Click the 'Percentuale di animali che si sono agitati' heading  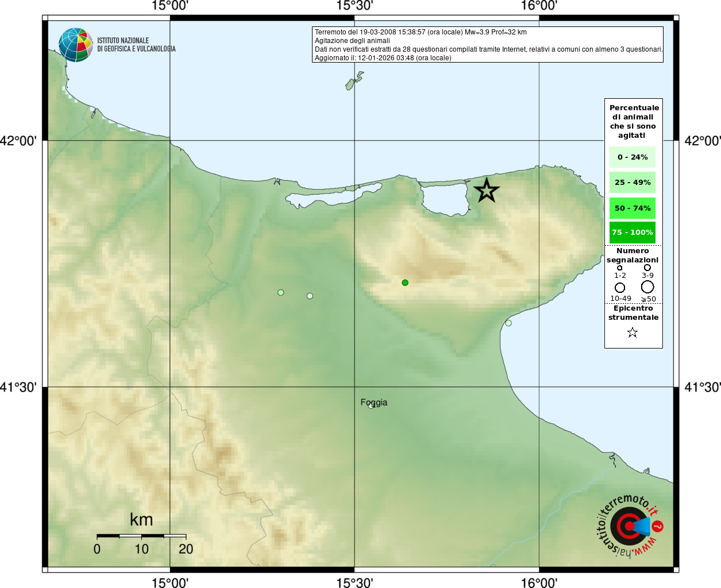(x=634, y=122)
